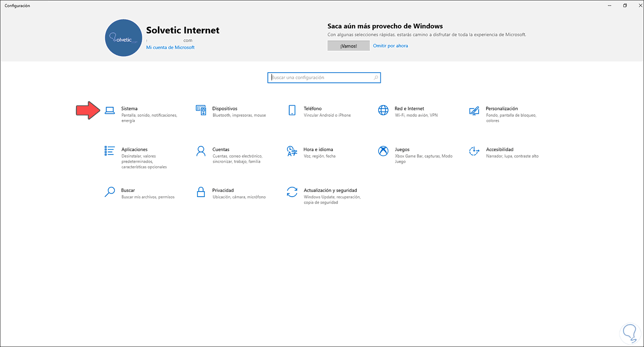
Task: Select the Juegos Xbox icon
Action: pos(383,151)
